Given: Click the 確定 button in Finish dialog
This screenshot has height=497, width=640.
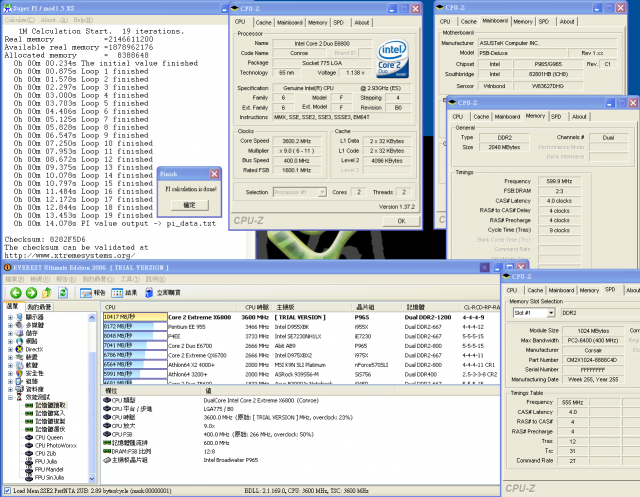Looking at the screenshot, I should [x=189, y=205].
